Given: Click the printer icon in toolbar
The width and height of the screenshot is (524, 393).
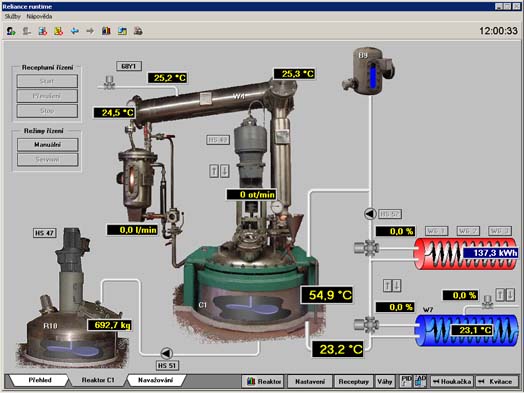Looking at the screenshot, I should pos(138,31).
